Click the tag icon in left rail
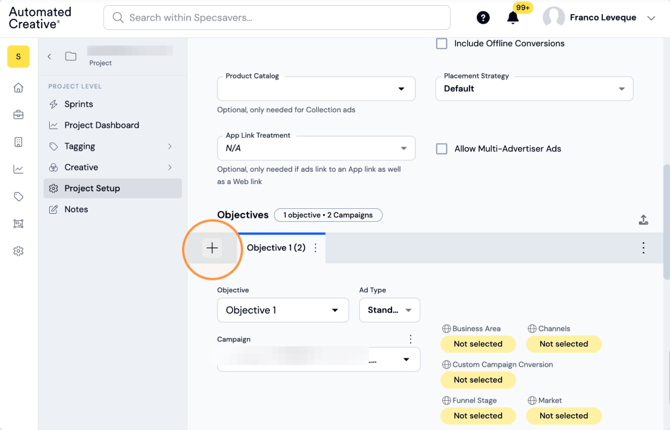 18,197
